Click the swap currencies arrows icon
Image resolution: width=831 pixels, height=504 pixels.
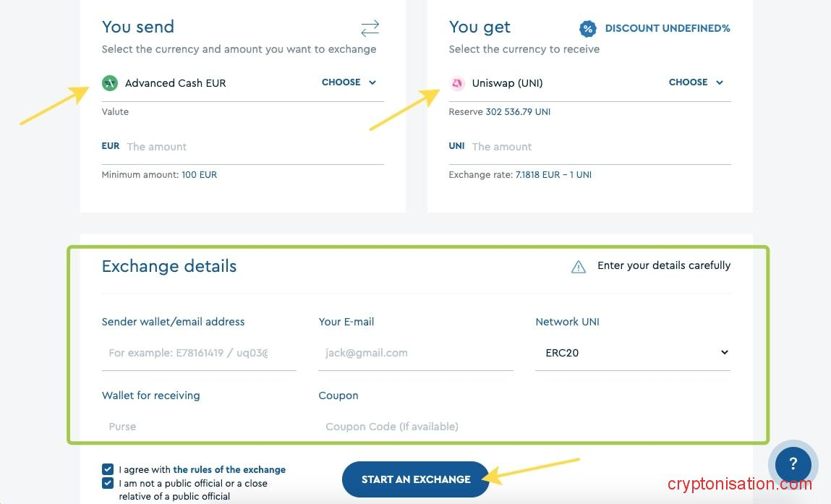click(370, 28)
